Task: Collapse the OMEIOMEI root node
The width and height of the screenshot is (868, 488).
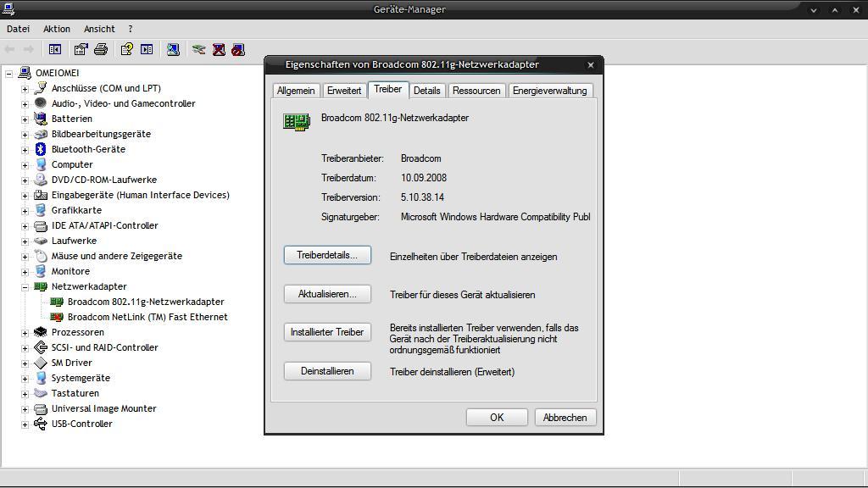Action: tap(8, 73)
